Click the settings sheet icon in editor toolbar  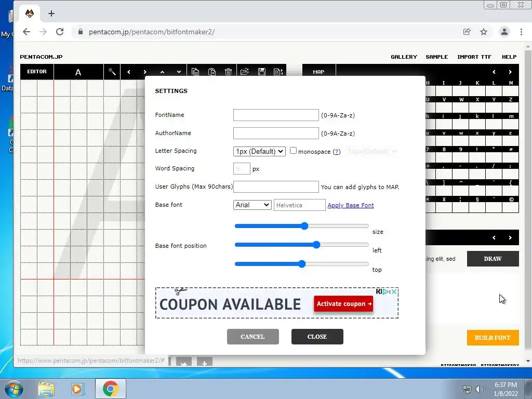(278, 72)
